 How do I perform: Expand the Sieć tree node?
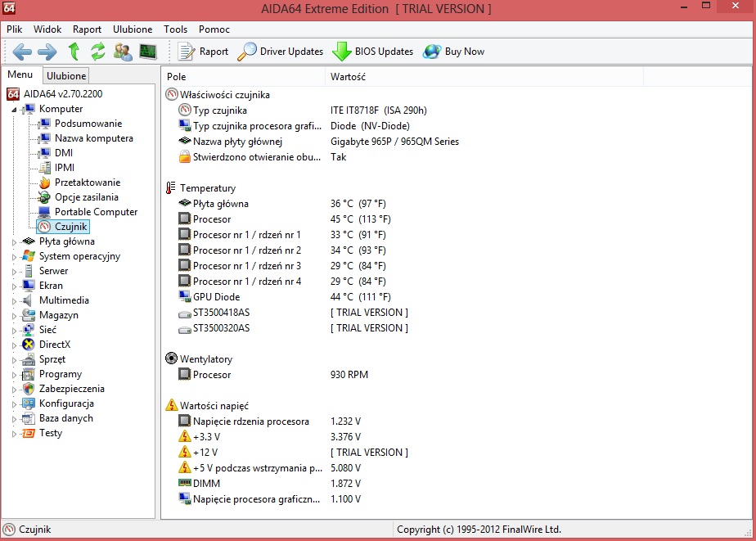click(14, 331)
